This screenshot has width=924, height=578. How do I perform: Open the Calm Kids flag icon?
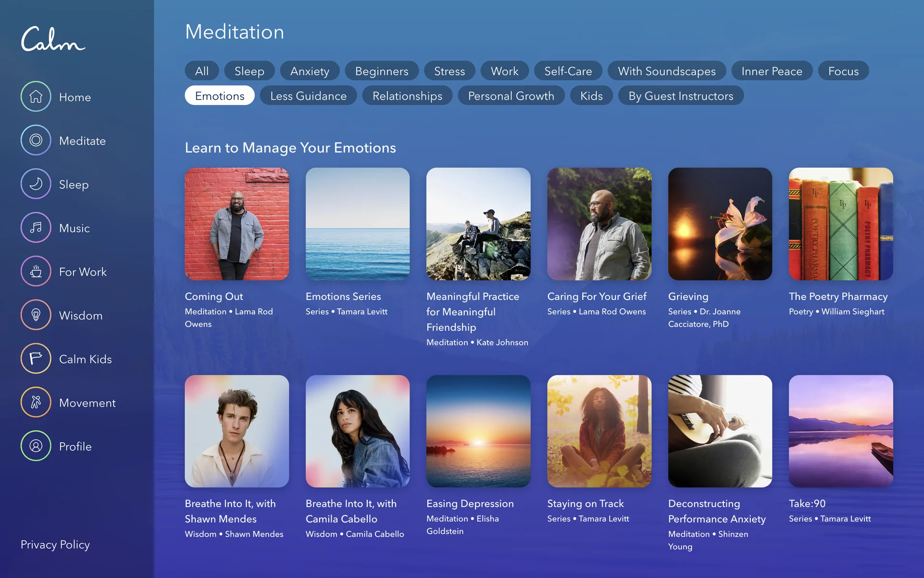36,358
